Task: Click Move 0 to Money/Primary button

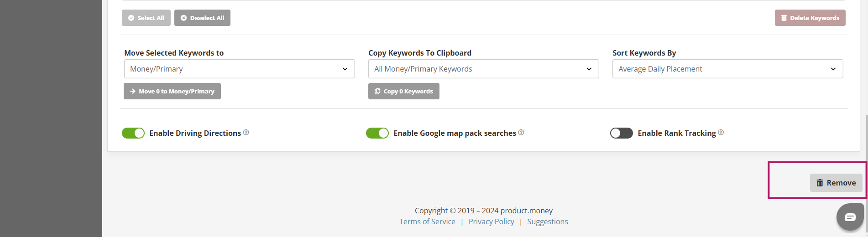Action: click(172, 91)
